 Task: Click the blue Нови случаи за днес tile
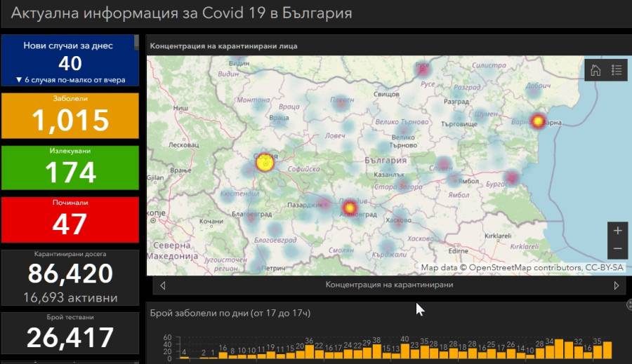coord(70,61)
